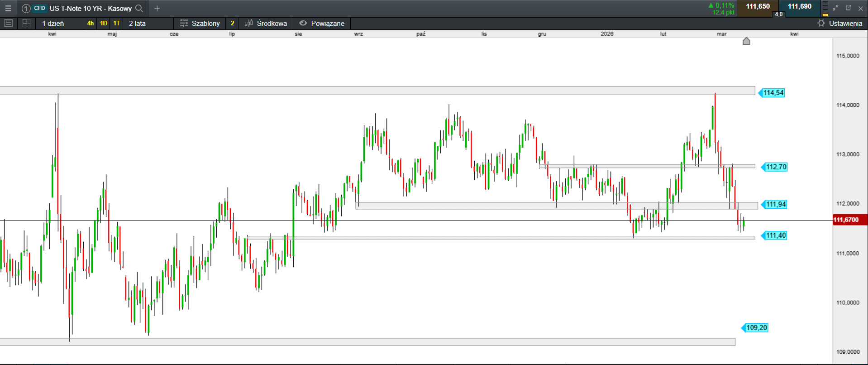
Task: Click the list panel icon in toolbar
Action: (8, 23)
